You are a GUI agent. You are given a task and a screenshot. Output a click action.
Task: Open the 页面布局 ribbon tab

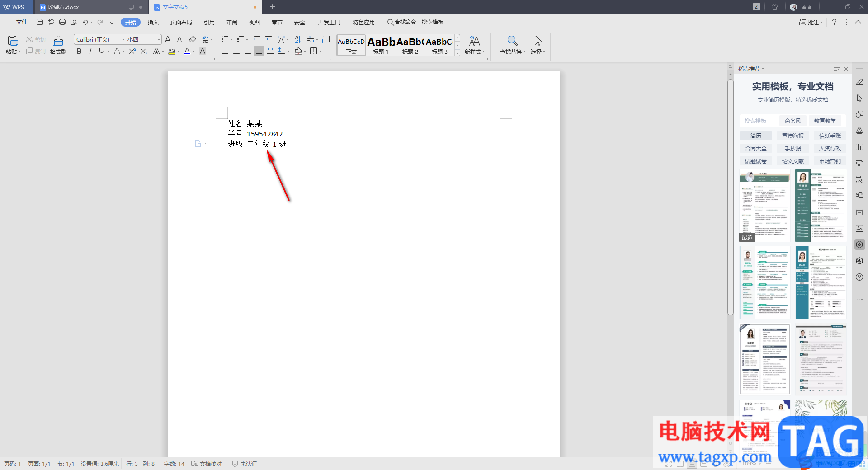[181, 22]
